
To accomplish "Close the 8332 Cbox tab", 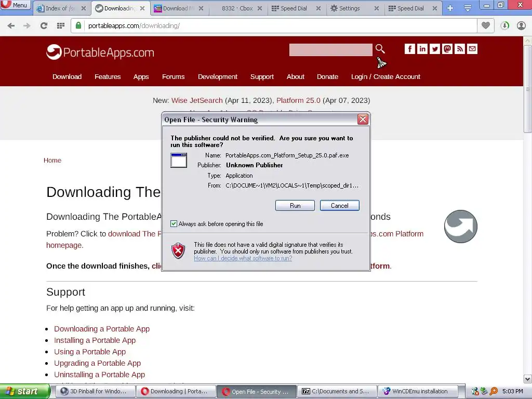I will pyautogui.click(x=260, y=8).
